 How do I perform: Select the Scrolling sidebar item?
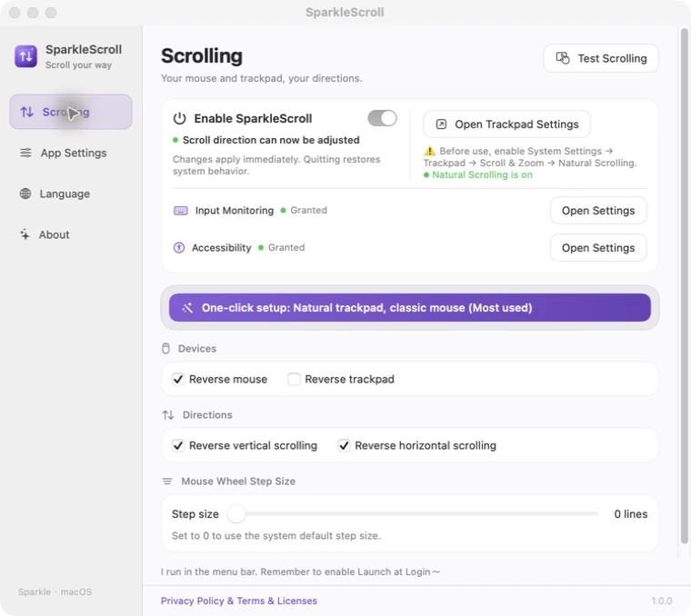[71, 112]
